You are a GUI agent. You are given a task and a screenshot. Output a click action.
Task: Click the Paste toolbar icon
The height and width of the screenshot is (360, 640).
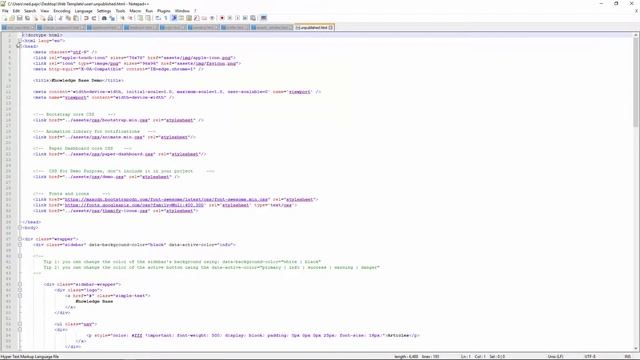click(76, 18)
